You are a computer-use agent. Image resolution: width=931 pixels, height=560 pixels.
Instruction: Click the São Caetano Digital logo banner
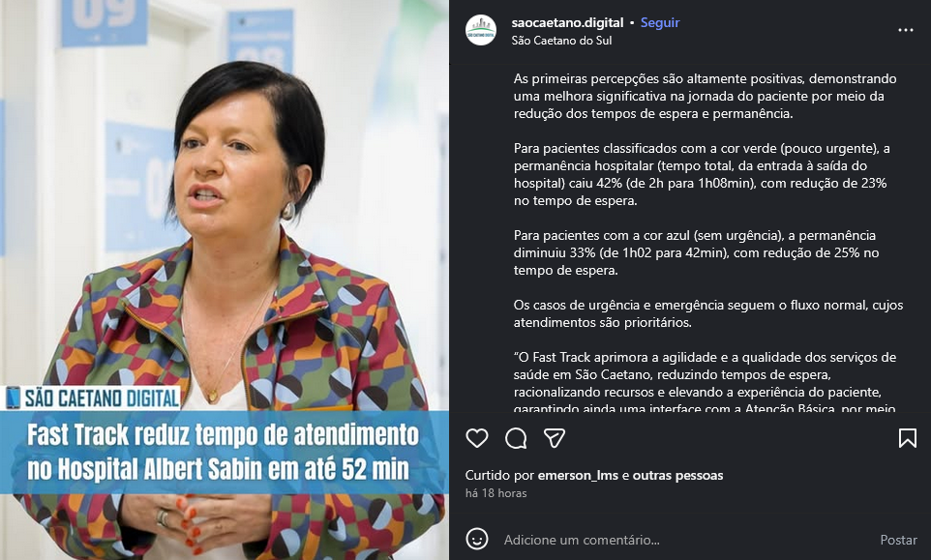[91, 398]
